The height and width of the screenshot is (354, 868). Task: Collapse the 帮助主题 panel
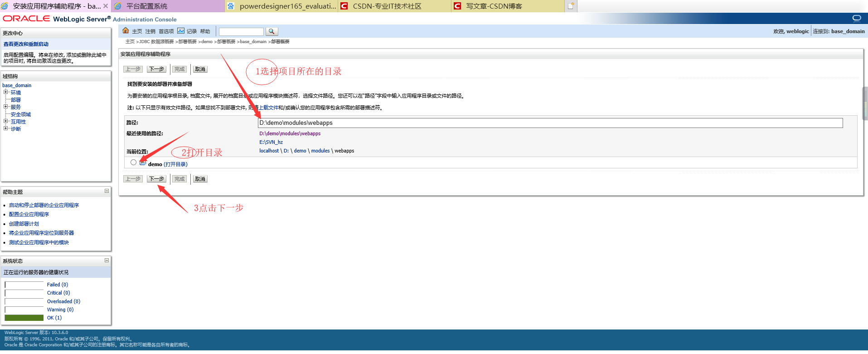tap(107, 191)
